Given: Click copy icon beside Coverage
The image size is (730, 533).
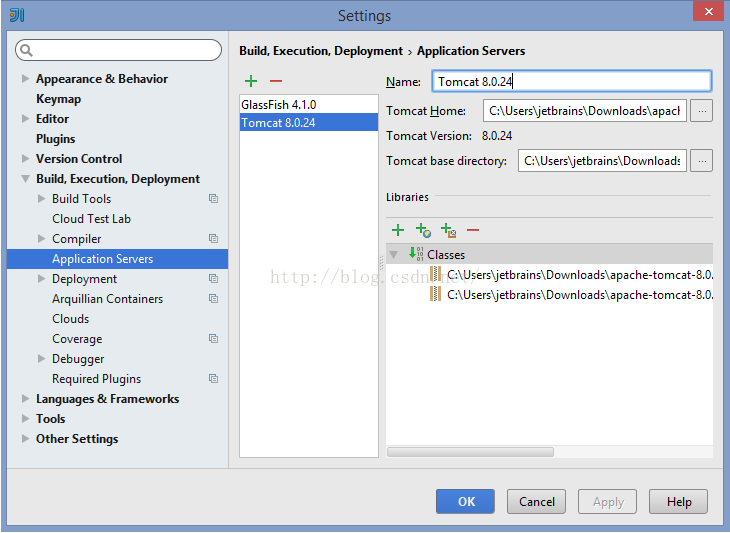Looking at the screenshot, I should 213,338.
